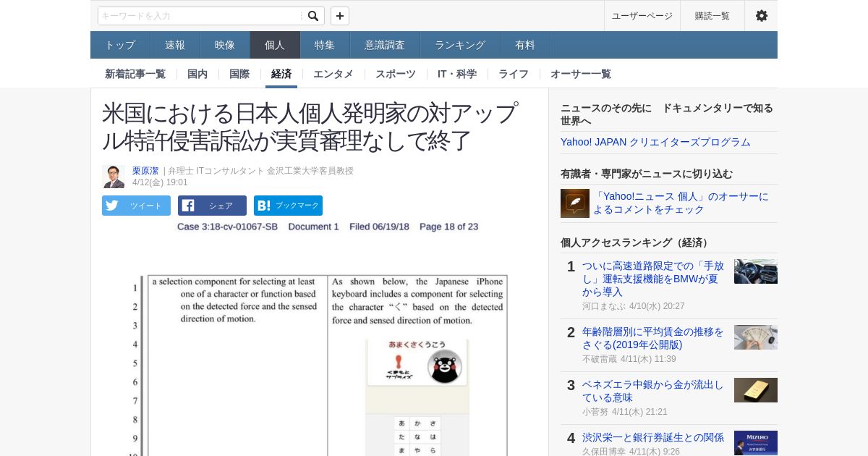Click the date text 4/12(金) 19:01
Screen dimensions: 868x456
click(160, 182)
